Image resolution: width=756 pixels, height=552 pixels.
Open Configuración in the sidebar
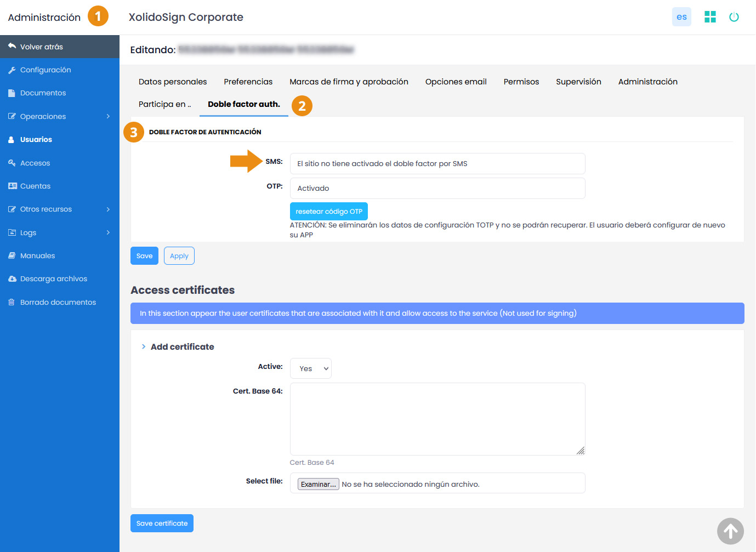coord(60,70)
